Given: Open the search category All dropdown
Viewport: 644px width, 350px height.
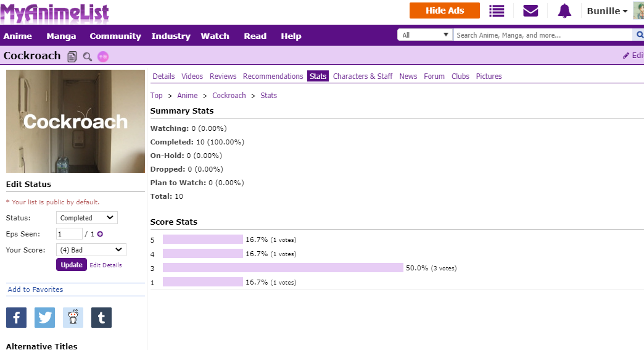Looking at the screenshot, I should click(x=425, y=35).
